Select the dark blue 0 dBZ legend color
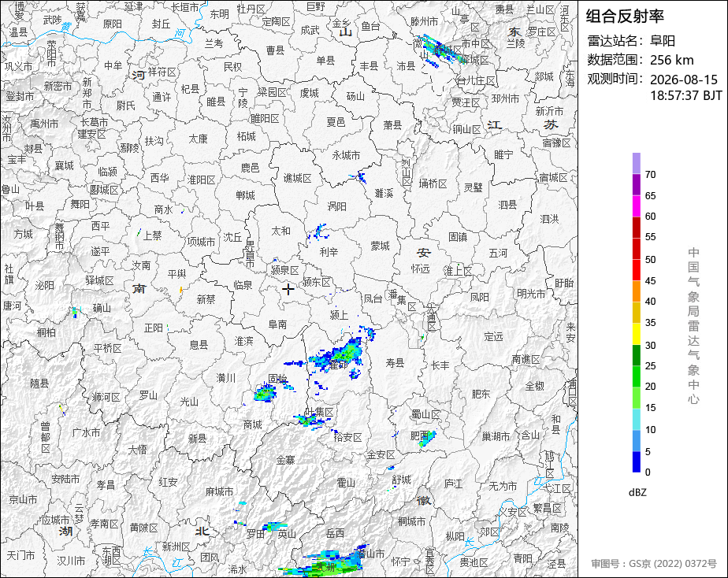The width and height of the screenshot is (728, 578). [636, 462]
